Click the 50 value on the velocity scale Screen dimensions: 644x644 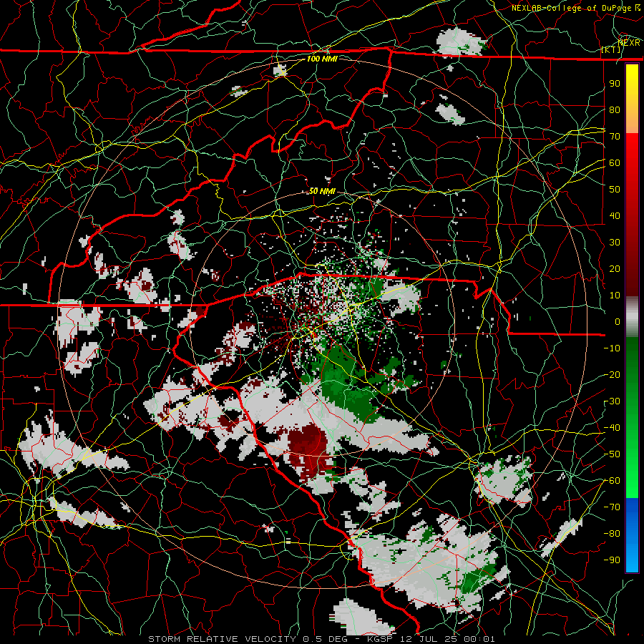coord(615,190)
